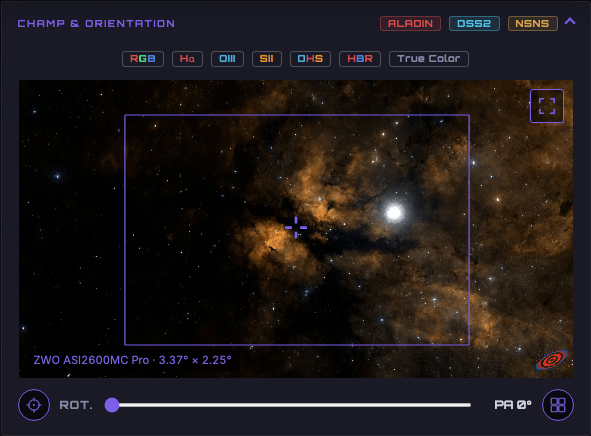
Task: Click the Champ & Orientation heading
Action: point(96,23)
